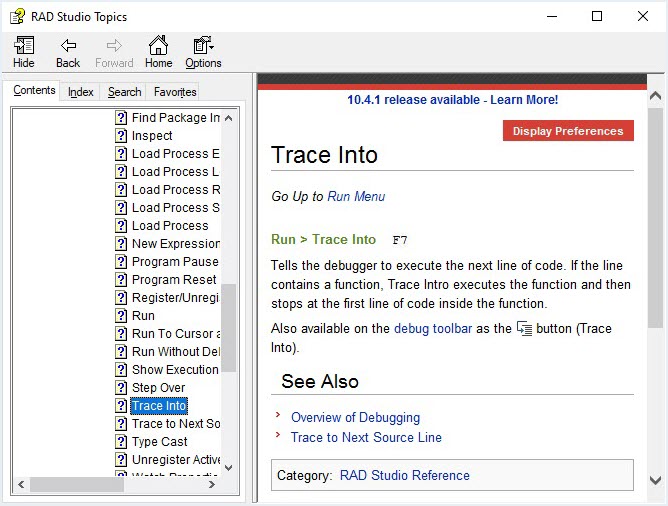Image resolution: width=668 pixels, height=506 pixels.
Task: Follow the Run Menu link
Action: (356, 196)
